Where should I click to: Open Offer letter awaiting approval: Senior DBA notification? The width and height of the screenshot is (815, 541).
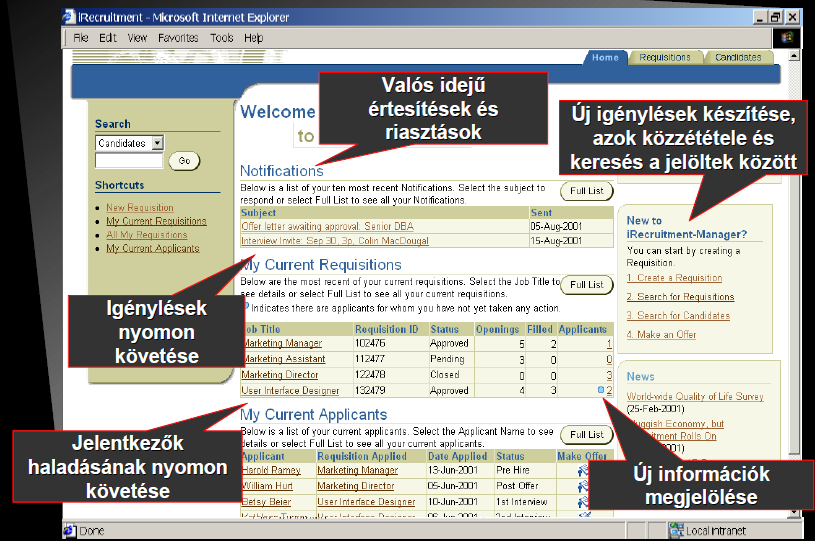point(327,227)
